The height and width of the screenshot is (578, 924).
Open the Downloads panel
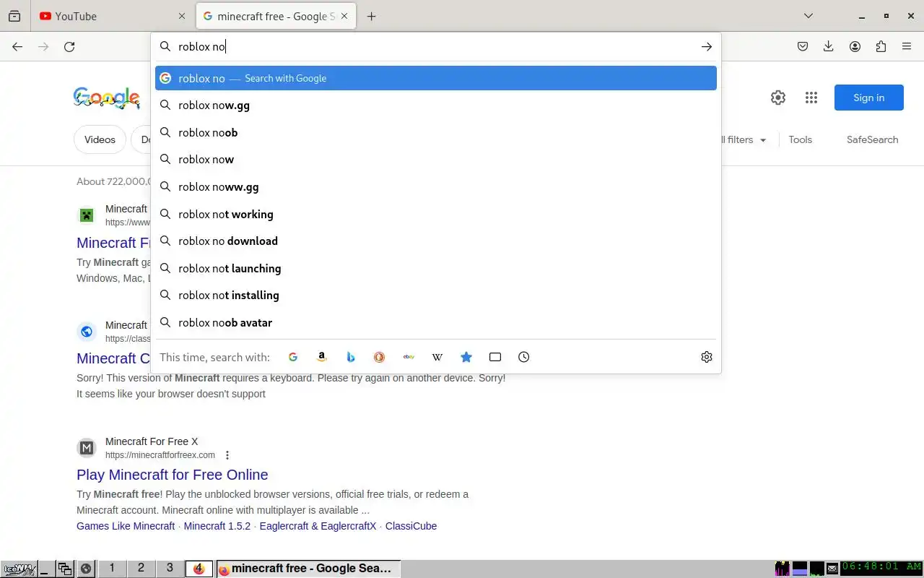[x=829, y=46]
